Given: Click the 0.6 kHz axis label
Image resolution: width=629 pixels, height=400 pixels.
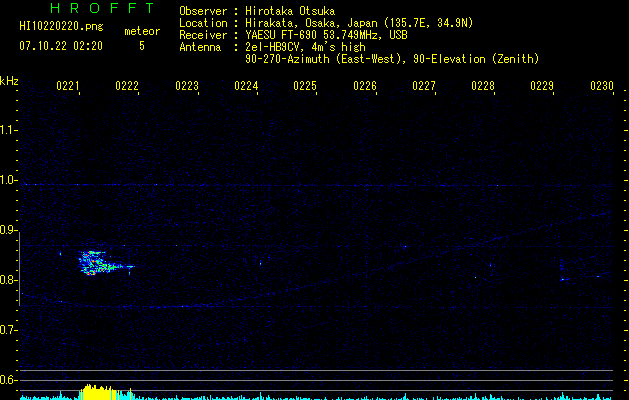Looking at the screenshot, I should tap(8, 380).
